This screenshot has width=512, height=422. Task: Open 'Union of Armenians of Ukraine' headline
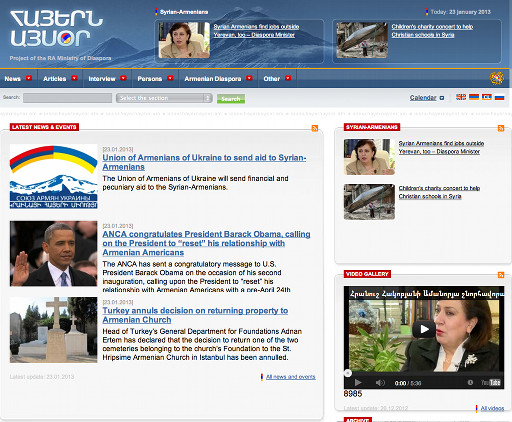coord(204,162)
